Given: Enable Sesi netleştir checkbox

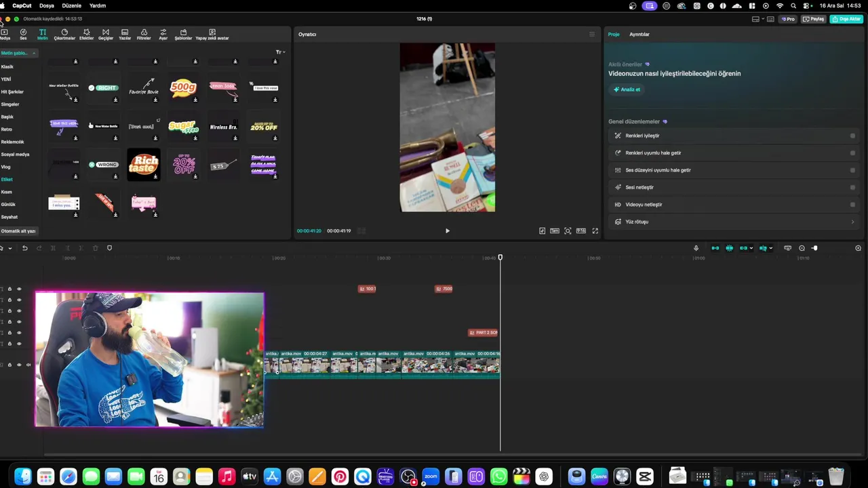Looking at the screenshot, I should coord(852,187).
